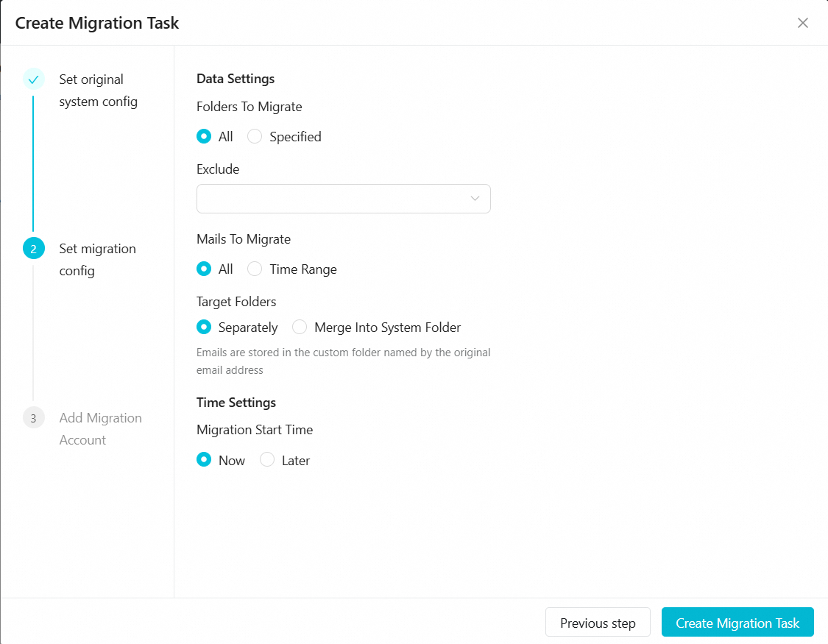Select Merge Into System Folder
The image size is (828, 644).
300,328
